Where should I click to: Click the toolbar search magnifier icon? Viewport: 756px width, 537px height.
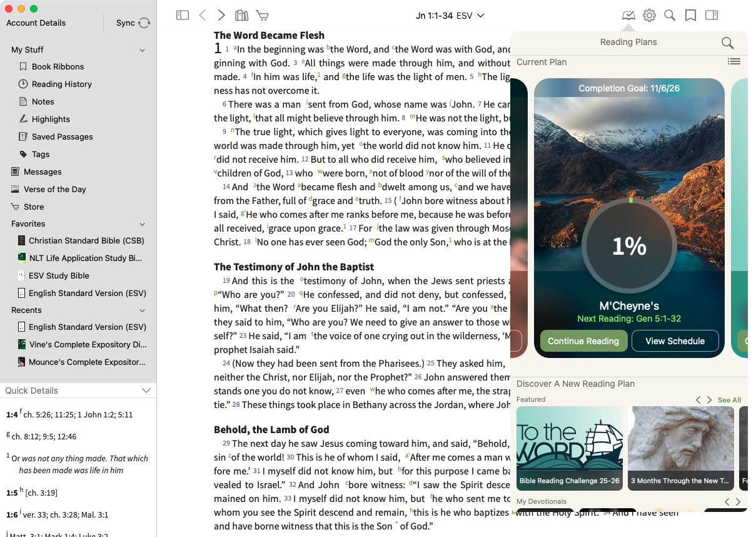[670, 16]
